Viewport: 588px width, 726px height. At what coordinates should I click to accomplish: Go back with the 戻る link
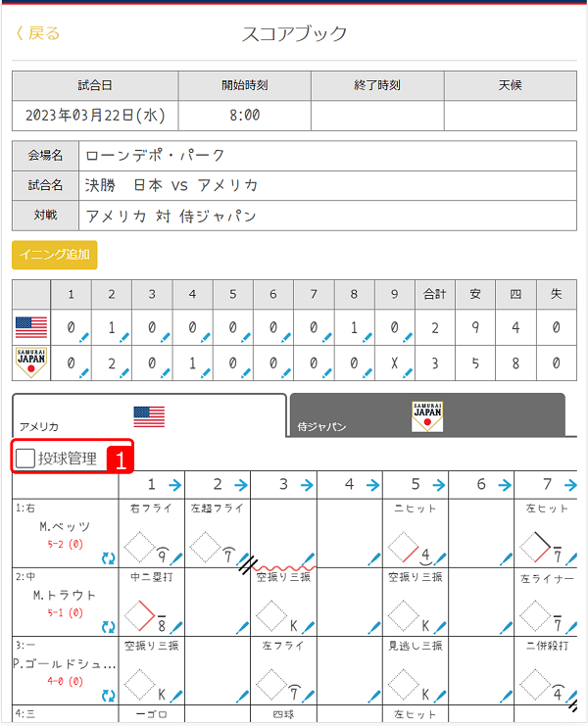[38, 33]
